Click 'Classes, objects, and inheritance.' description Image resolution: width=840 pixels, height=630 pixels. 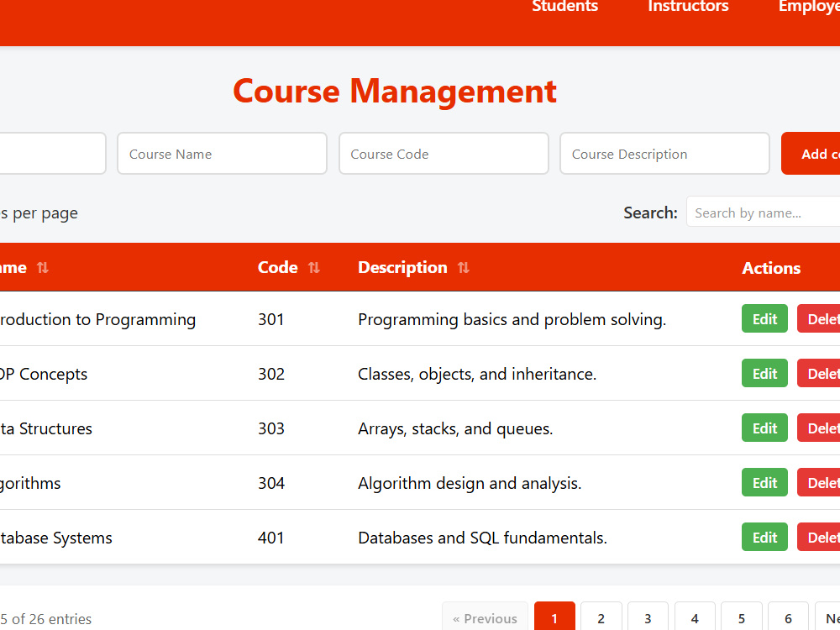point(477,374)
